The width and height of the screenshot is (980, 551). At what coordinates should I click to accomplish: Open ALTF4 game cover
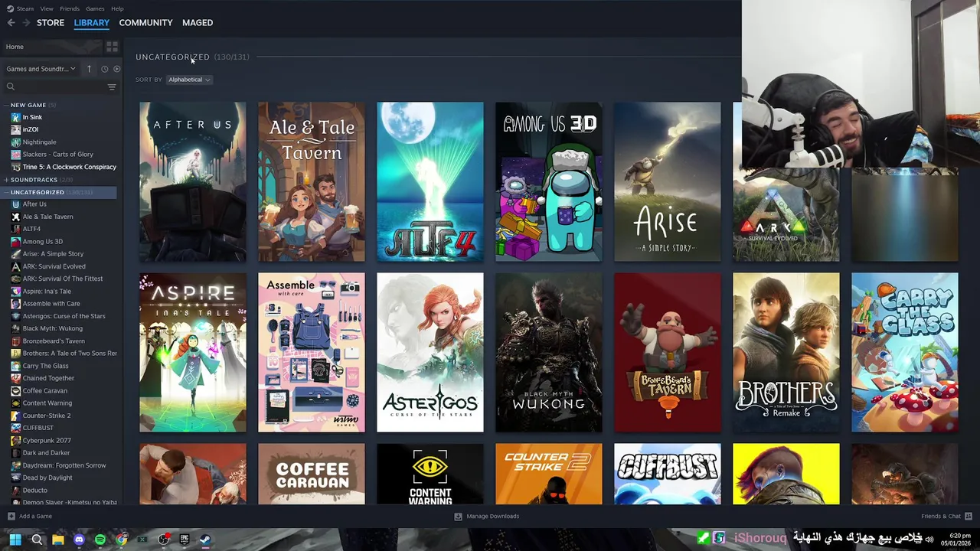point(430,181)
